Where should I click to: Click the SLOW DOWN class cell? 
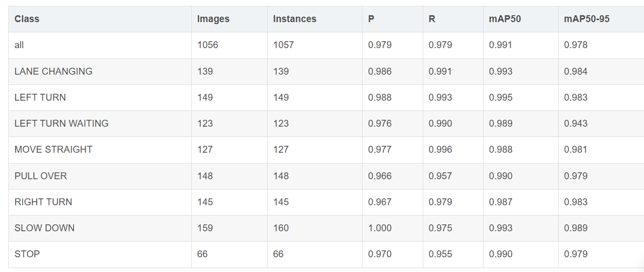(45, 228)
